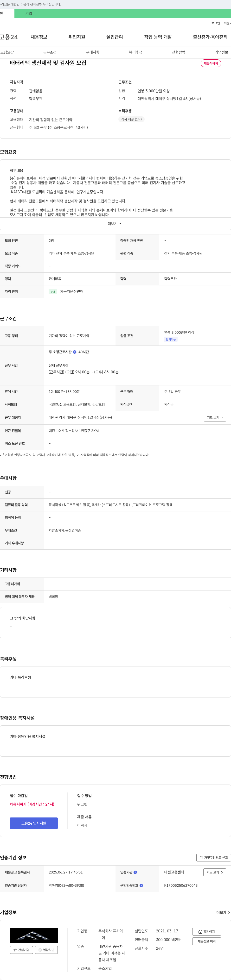Image resolution: width=231 pixels, height=980 pixels.
Task: Jump to the 기업정보 section tab
Action: click(x=221, y=52)
